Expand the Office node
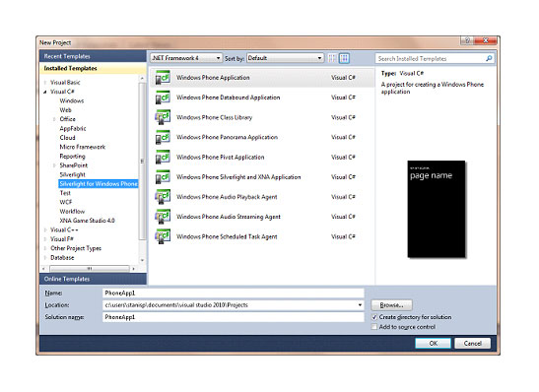 [x=54, y=119]
